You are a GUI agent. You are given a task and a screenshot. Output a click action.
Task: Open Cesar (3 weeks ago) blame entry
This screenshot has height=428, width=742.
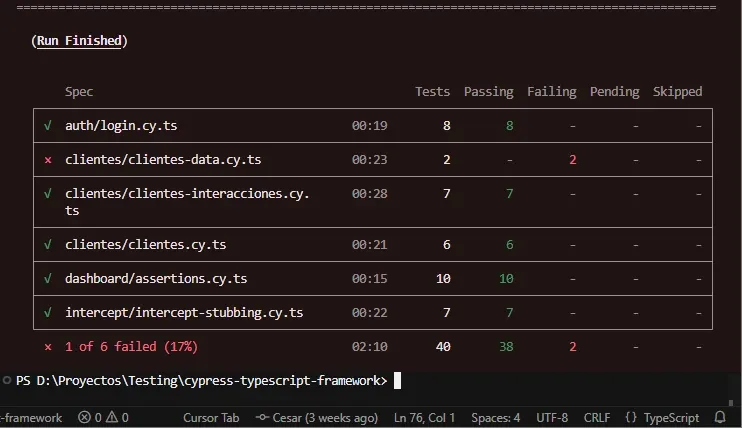tap(325, 418)
